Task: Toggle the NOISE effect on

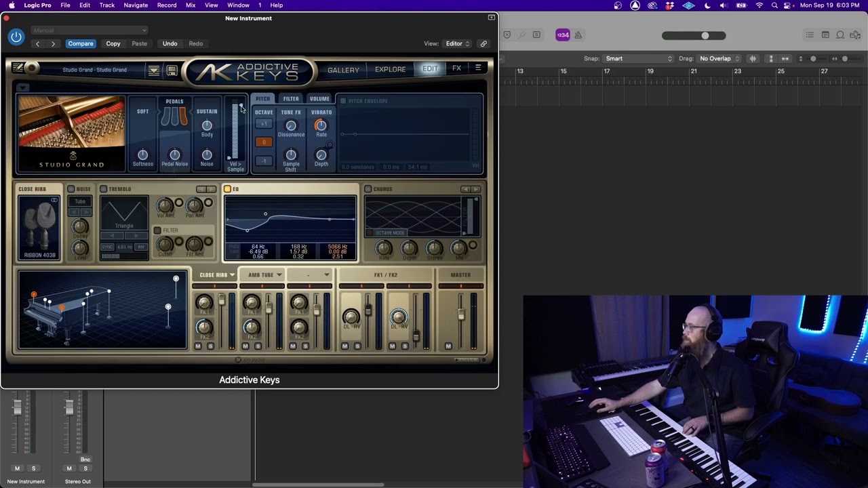Action: tap(71, 189)
